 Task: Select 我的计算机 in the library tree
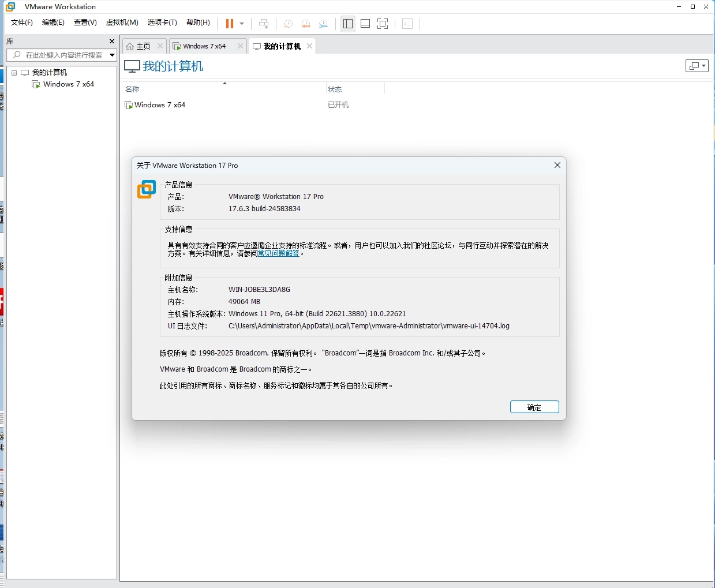50,73
